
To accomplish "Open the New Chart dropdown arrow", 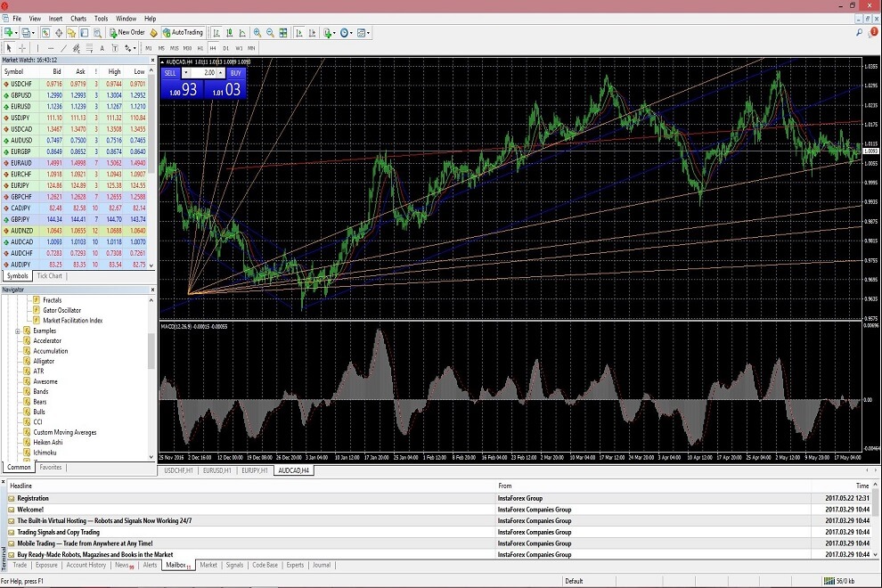I will 16,33.
